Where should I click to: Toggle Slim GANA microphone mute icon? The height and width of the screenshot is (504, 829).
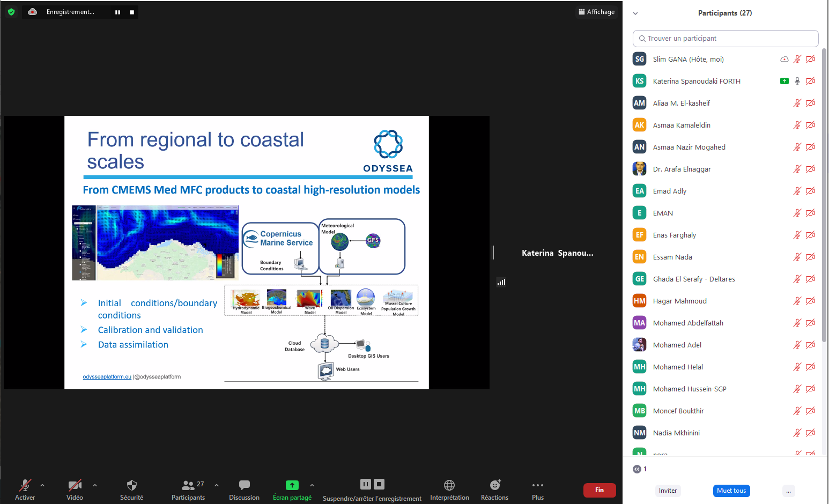point(797,59)
